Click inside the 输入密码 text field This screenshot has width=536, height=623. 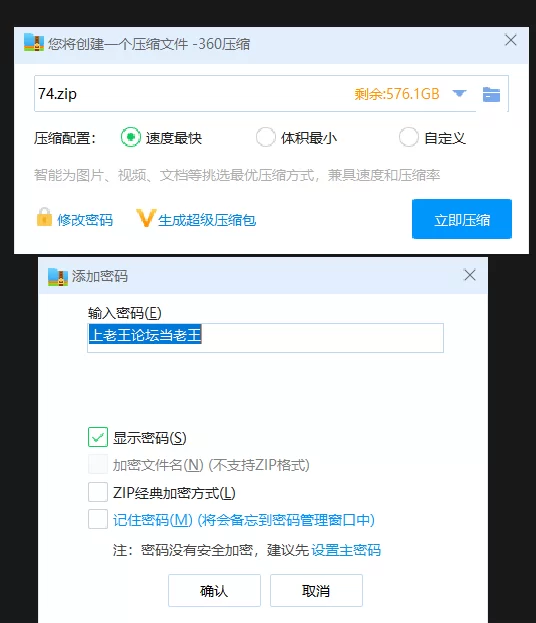(x=265, y=338)
